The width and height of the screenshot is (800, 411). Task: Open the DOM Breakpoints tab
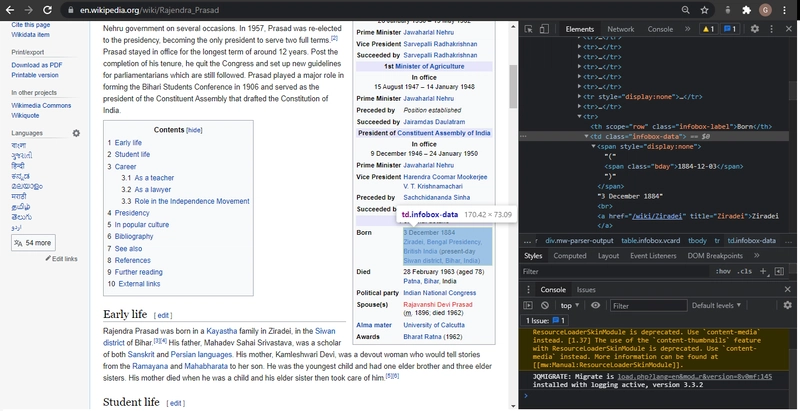[715, 255]
